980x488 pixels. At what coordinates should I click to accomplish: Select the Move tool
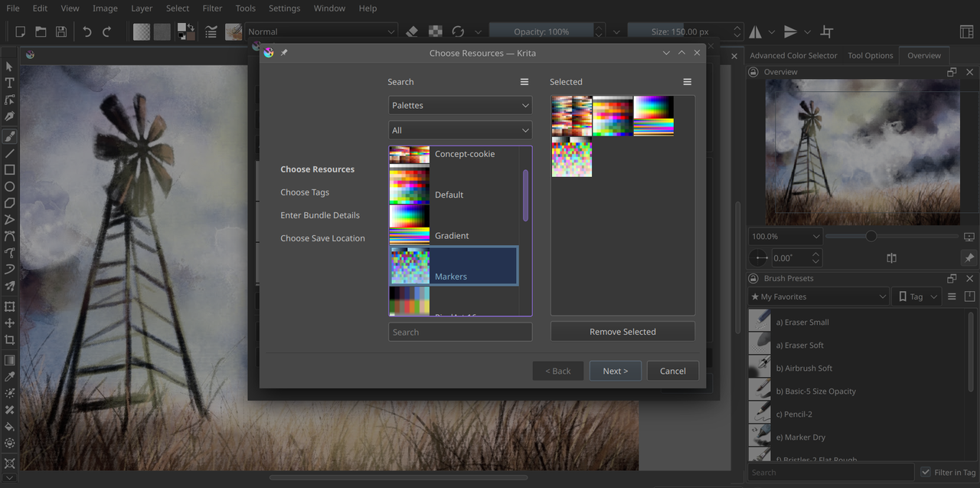click(x=9, y=323)
